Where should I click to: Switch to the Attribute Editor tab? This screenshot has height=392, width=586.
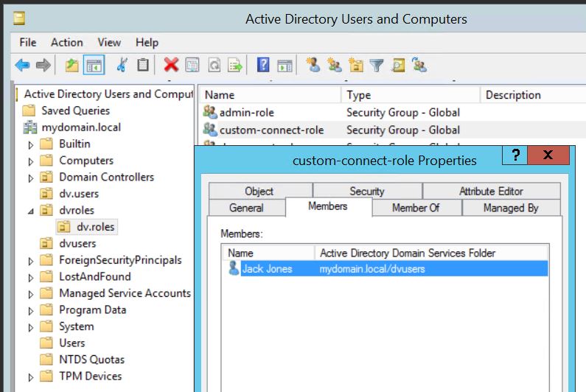(x=491, y=191)
